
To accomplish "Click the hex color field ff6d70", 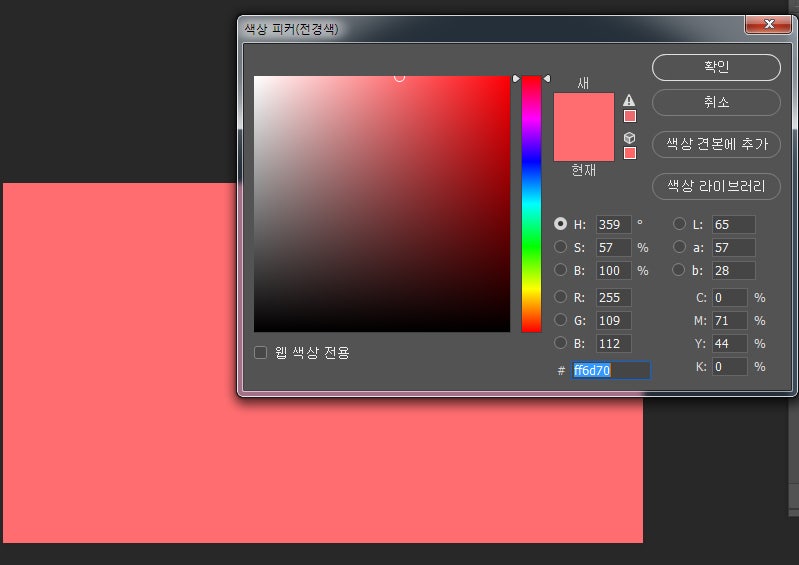I will pos(610,370).
